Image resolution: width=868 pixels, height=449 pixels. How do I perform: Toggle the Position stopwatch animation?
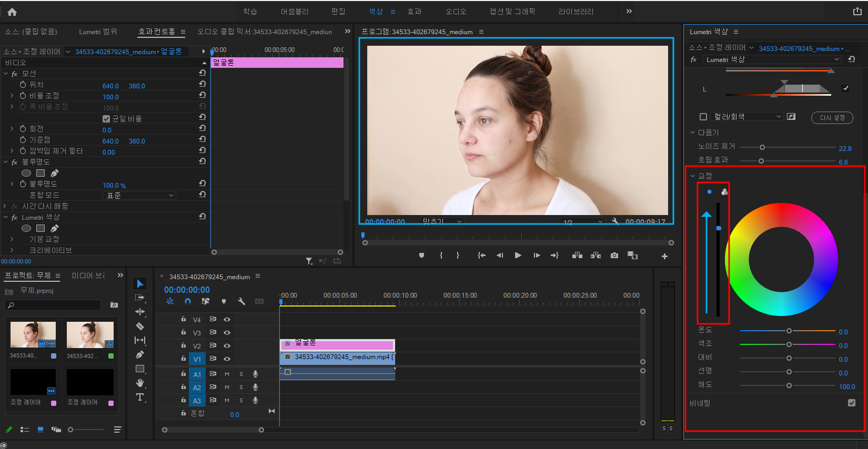(x=23, y=85)
